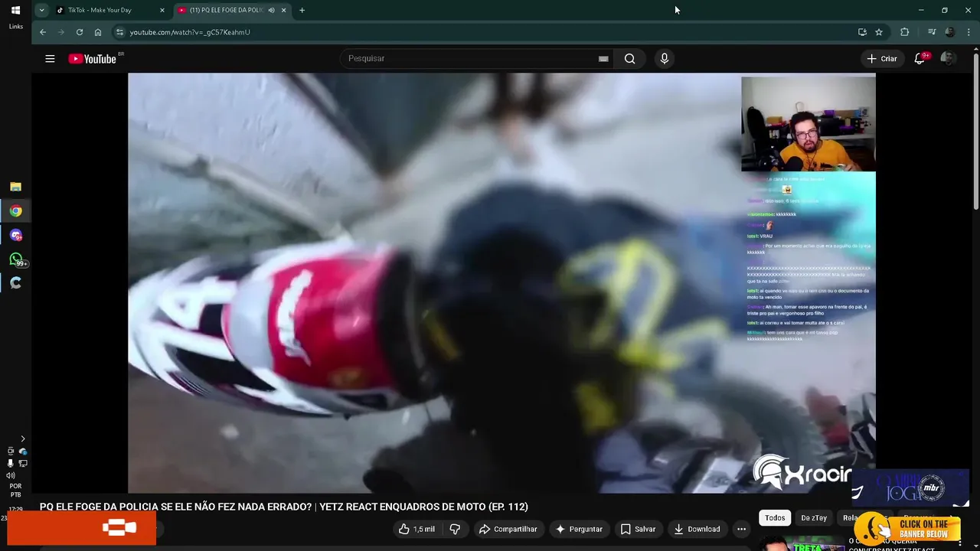Click the Download button
Viewport: 980px width, 551px height.
click(697, 529)
